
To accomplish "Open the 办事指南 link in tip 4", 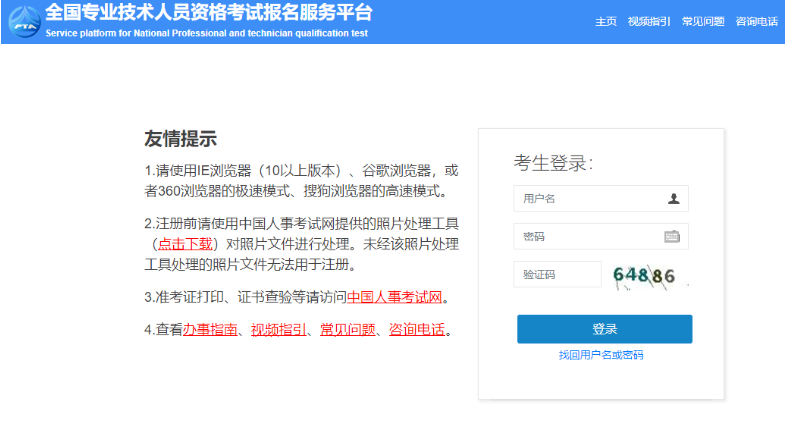I will [209, 329].
